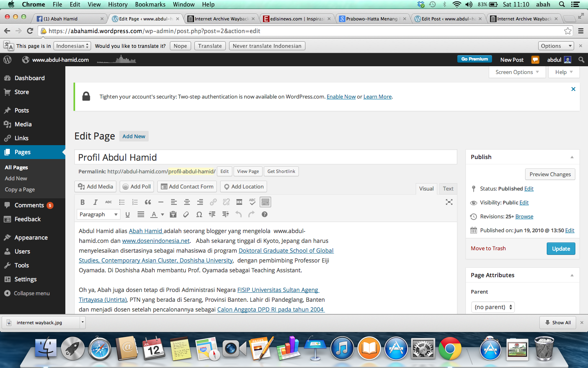Apply italic formatting in the editor
The width and height of the screenshot is (588, 368).
96,202
